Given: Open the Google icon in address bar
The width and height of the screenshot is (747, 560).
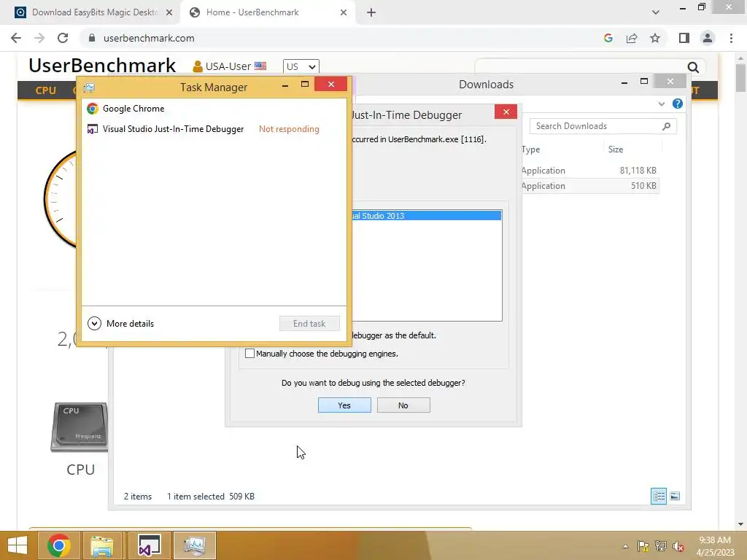Looking at the screenshot, I should click(608, 38).
